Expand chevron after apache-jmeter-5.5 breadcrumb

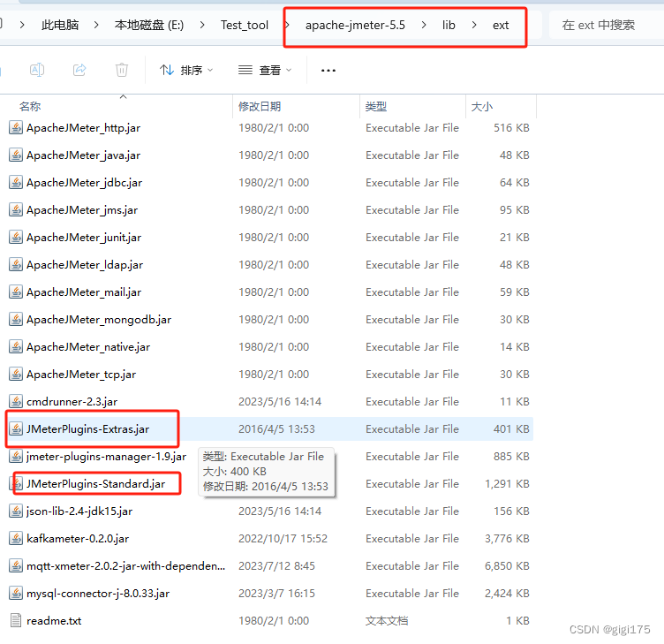pos(424,26)
